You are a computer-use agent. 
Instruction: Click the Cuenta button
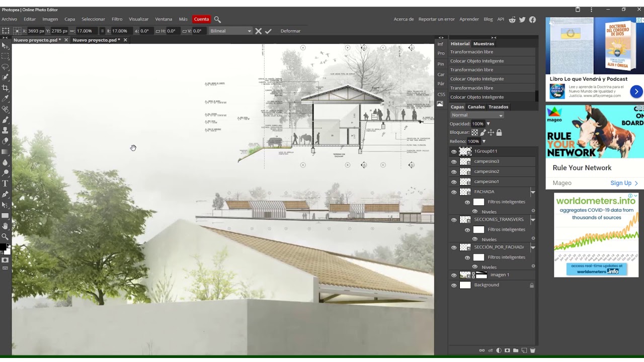[201, 19]
